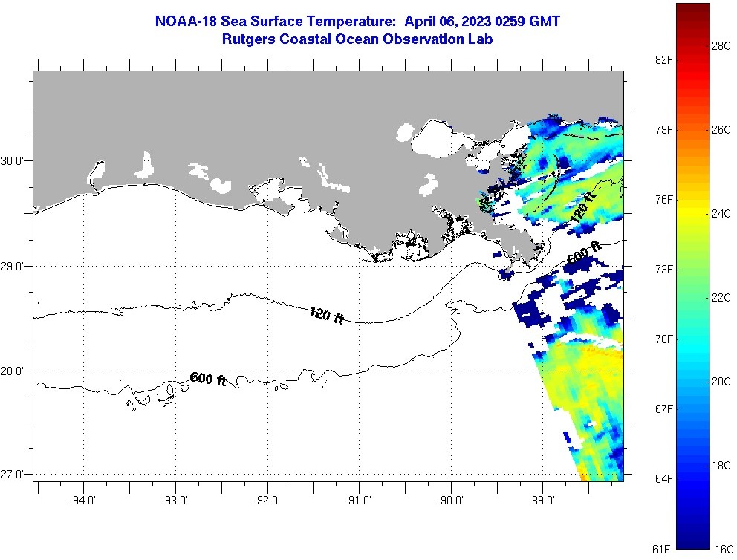This screenshot has height=560, width=737.
Task: Click the 76F temperature label
Action: point(664,200)
